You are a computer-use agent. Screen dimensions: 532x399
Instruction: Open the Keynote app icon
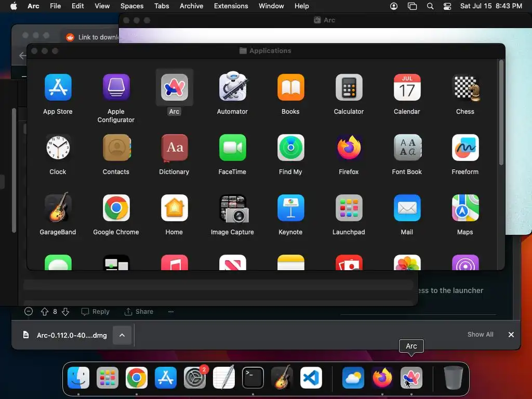(x=291, y=208)
